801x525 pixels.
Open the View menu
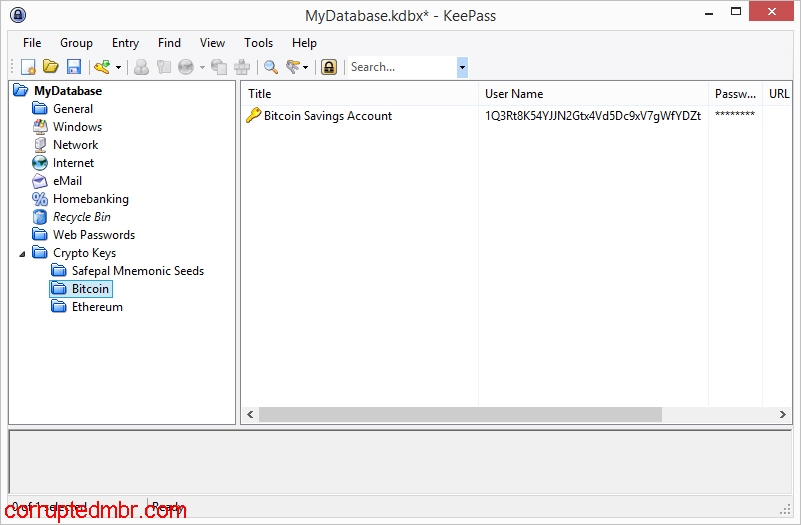(x=212, y=43)
